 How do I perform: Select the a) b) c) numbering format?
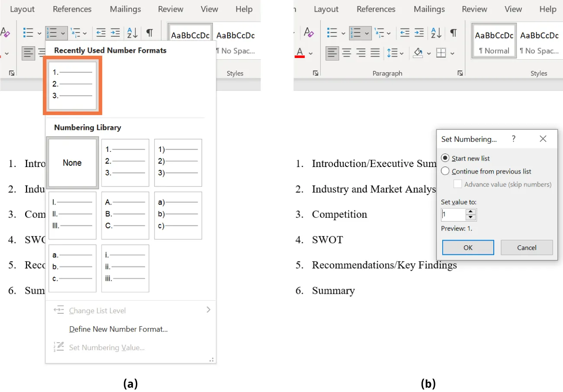tap(178, 215)
